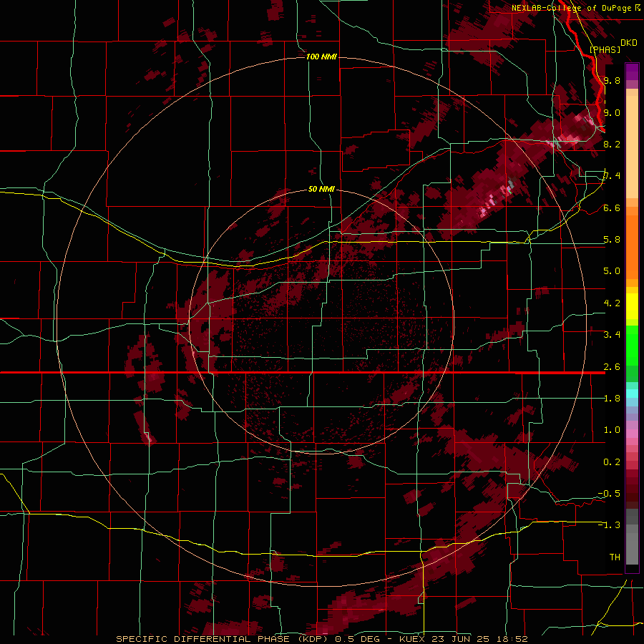The image size is (644, 644).
Task: Click the [PHAS] unit label
Action: pos(605,49)
